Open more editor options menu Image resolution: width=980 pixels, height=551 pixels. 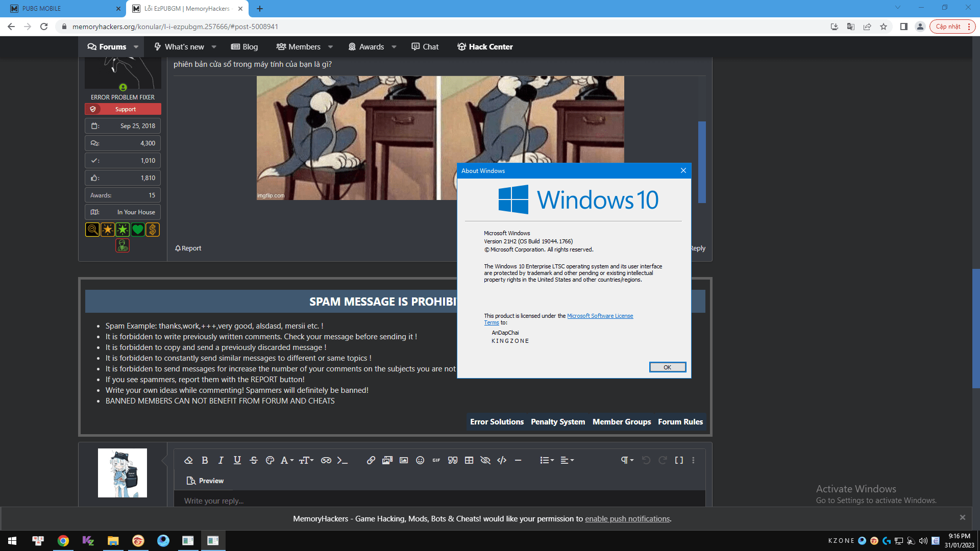point(693,460)
